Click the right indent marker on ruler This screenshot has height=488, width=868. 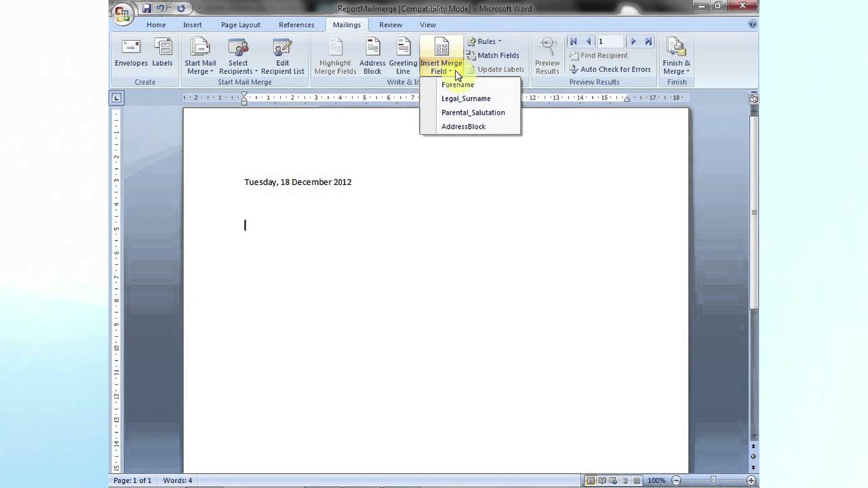point(627,100)
